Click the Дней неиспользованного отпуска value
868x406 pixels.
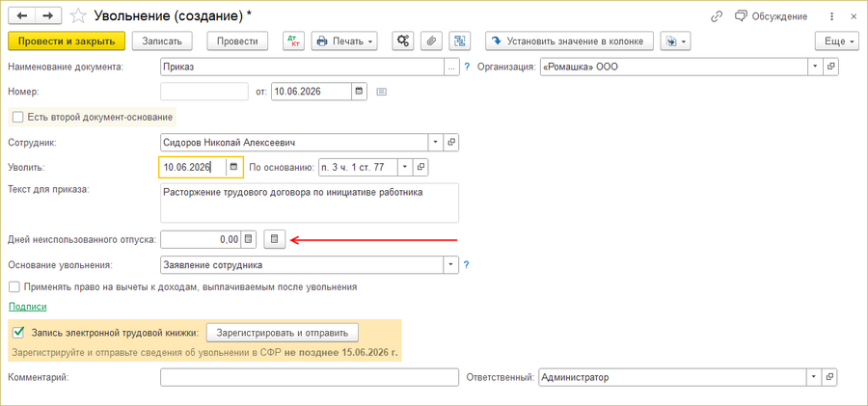tap(201, 239)
